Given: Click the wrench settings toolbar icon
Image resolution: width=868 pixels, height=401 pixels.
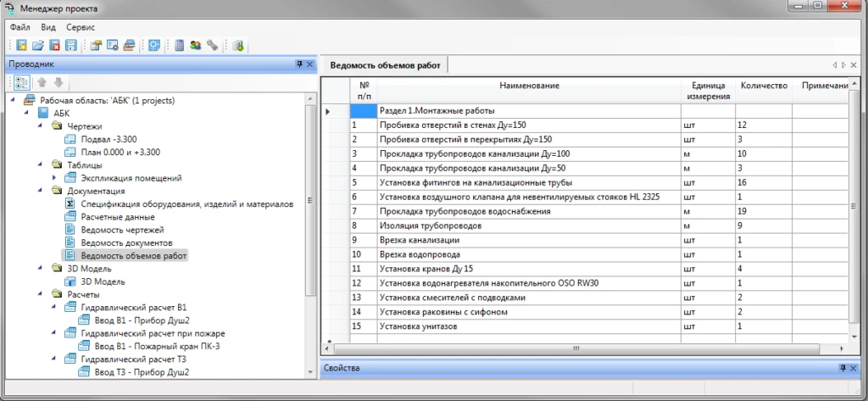Looking at the screenshot, I should 212,45.
